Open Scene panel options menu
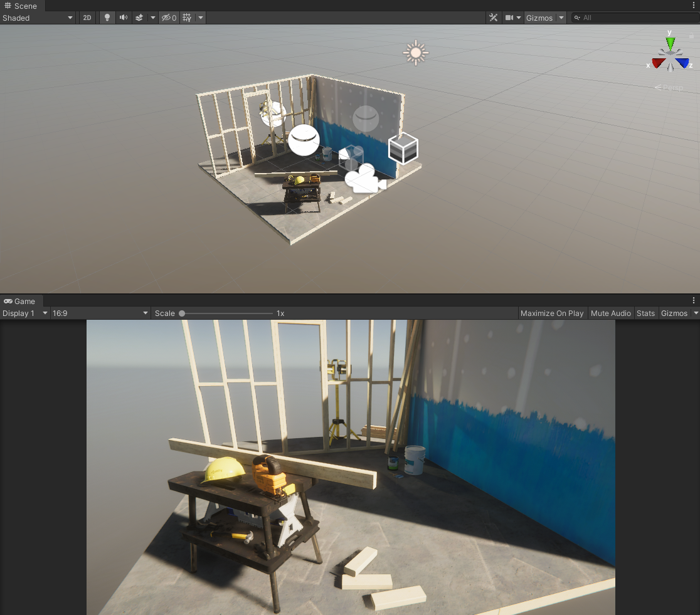The height and width of the screenshot is (615, 700). click(x=693, y=6)
